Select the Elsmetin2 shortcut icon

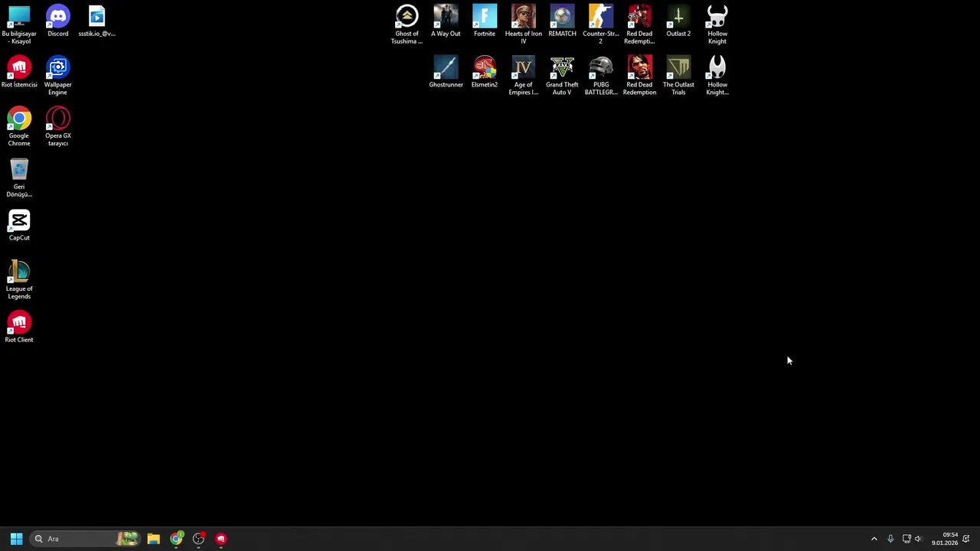(x=485, y=72)
